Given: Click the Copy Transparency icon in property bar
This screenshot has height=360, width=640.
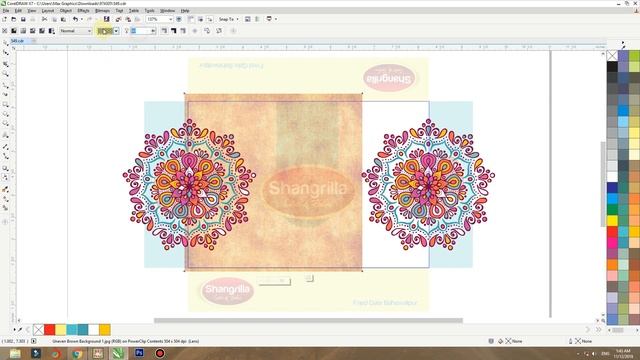Looking at the screenshot, I should 207,31.
